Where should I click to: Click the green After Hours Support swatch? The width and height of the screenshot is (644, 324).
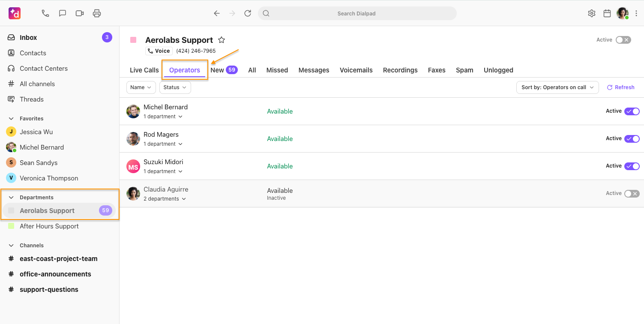(11, 226)
